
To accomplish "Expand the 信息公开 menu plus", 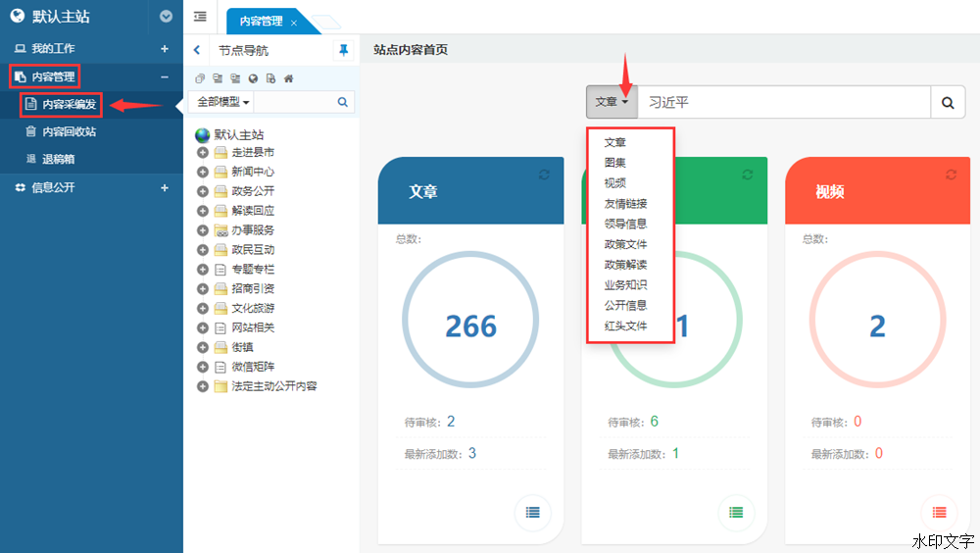I will tap(165, 187).
